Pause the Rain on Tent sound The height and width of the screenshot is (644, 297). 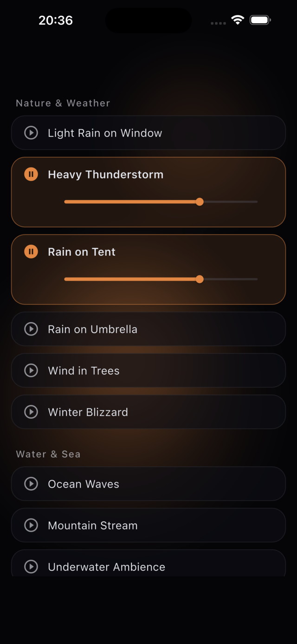pos(31,252)
